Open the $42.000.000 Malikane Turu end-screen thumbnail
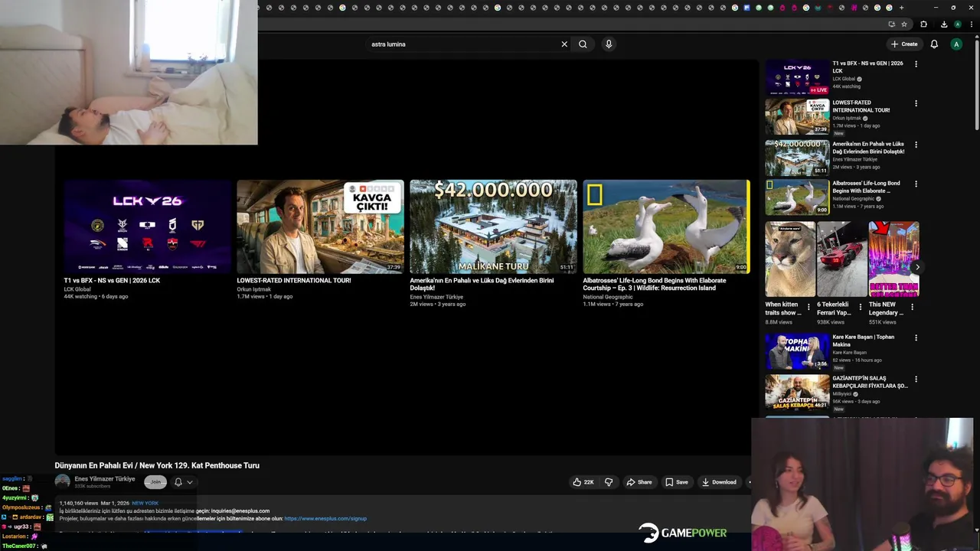The height and width of the screenshot is (551, 980). click(x=494, y=227)
